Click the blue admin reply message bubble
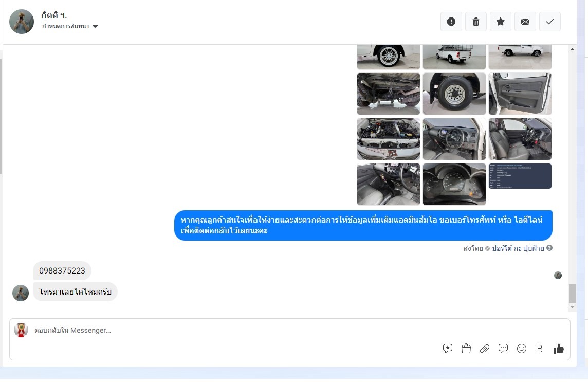The image size is (588, 382). pos(363,225)
